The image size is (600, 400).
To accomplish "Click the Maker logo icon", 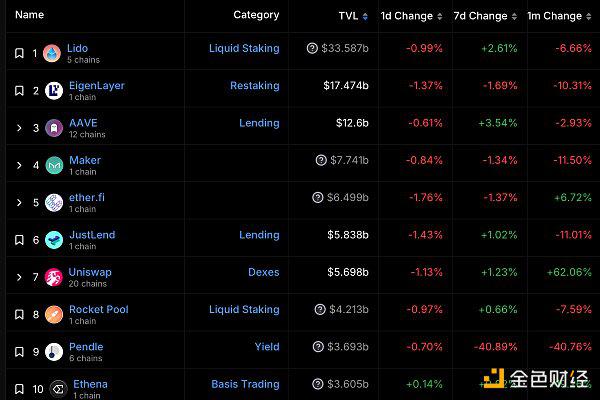I will (54, 165).
